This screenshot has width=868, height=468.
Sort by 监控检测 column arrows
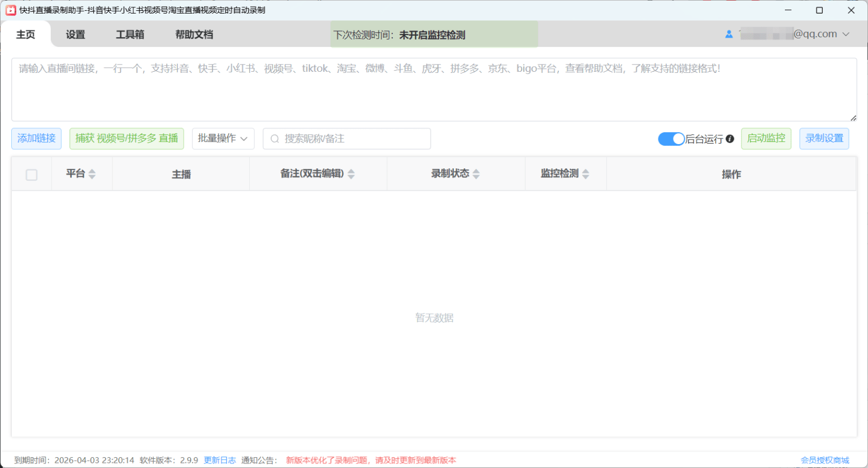pyautogui.click(x=585, y=174)
